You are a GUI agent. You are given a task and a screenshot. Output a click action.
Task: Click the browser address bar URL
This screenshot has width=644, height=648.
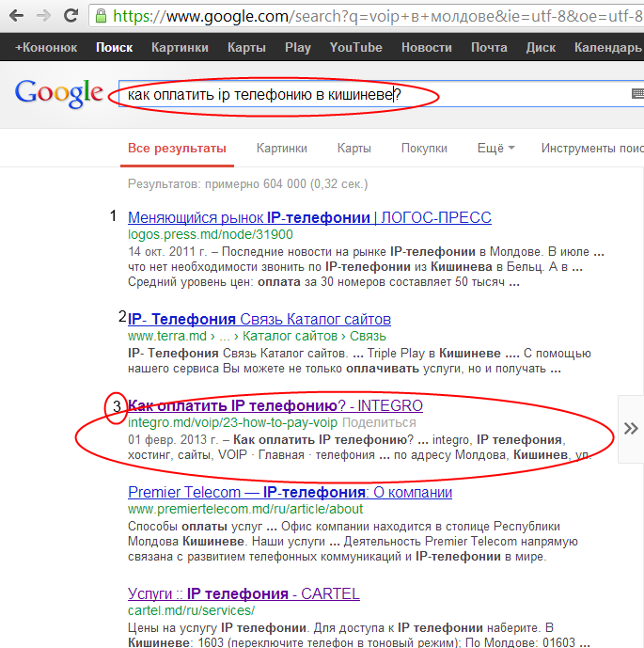(378, 16)
